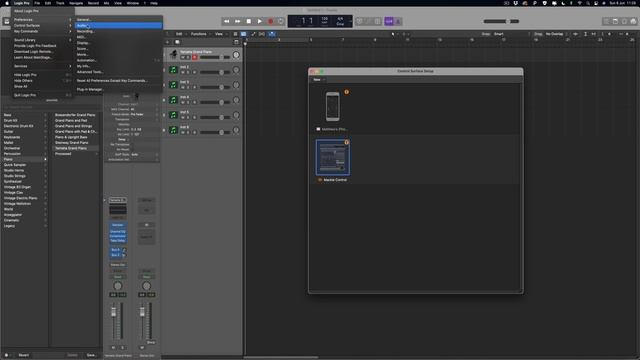Click the Apple menu icon
The image size is (640, 360).
point(7,3)
